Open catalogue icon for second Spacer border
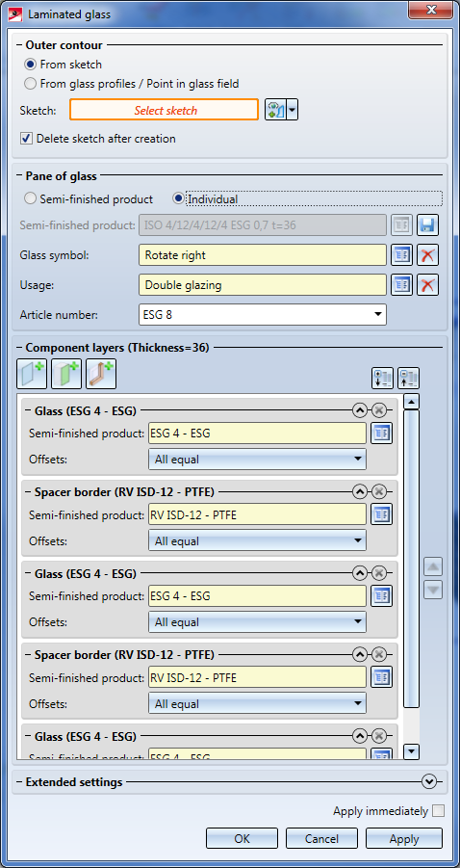This screenshot has width=460, height=868. coord(381,677)
